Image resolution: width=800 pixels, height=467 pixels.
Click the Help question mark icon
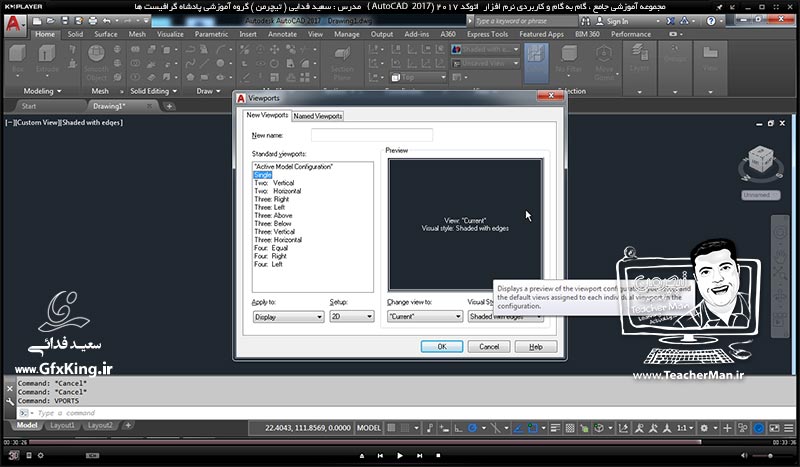coord(711,21)
